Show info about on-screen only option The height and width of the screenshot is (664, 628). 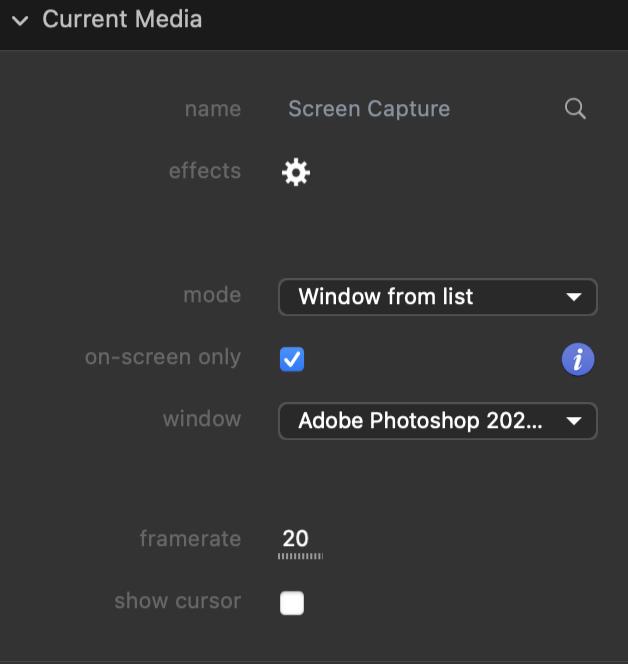point(578,359)
